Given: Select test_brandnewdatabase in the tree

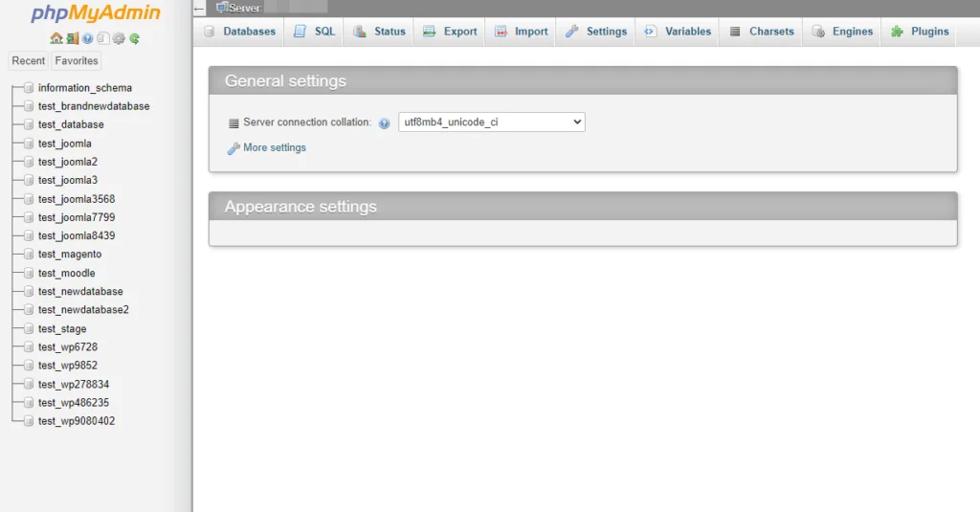Looking at the screenshot, I should point(94,106).
